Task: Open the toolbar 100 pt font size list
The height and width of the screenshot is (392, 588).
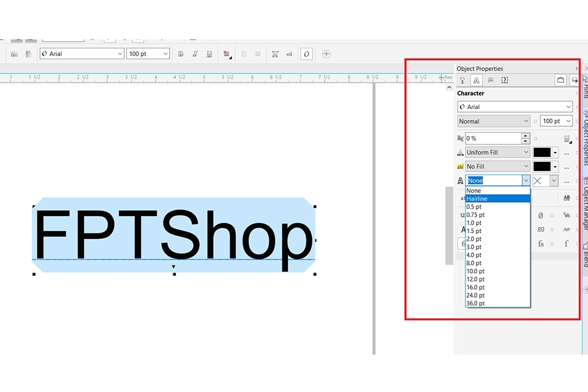Action: [x=165, y=54]
